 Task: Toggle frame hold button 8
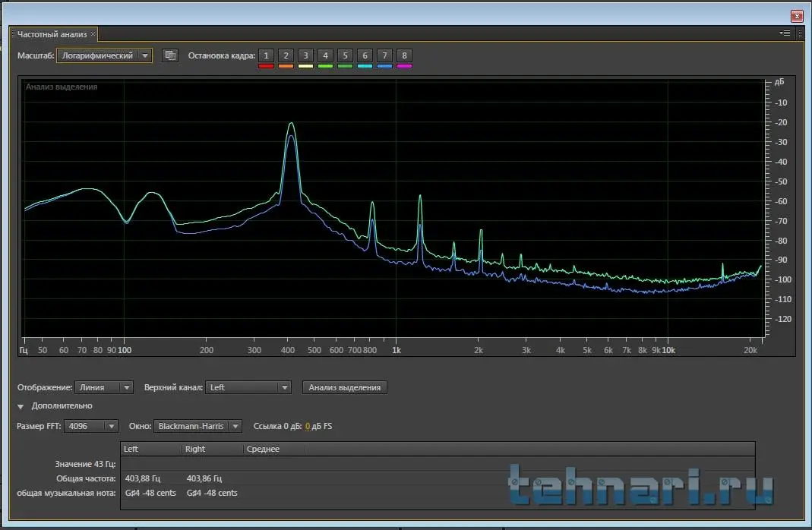[x=404, y=55]
